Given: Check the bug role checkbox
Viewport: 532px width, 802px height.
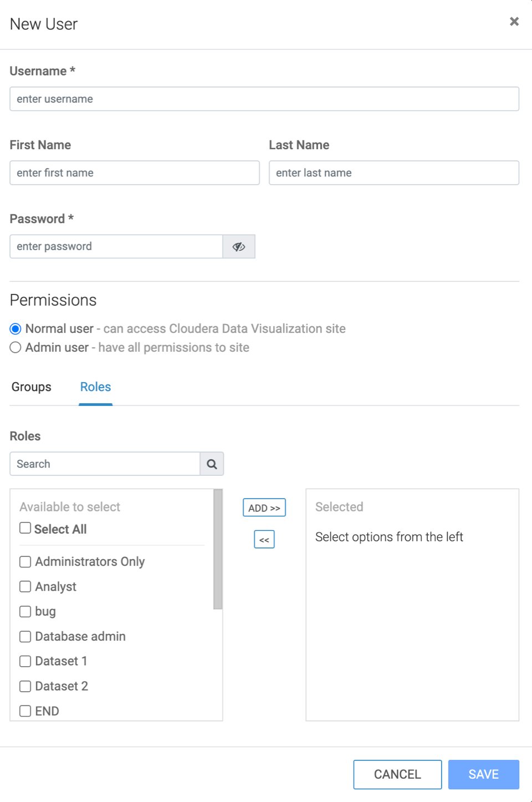Looking at the screenshot, I should (x=25, y=612).
